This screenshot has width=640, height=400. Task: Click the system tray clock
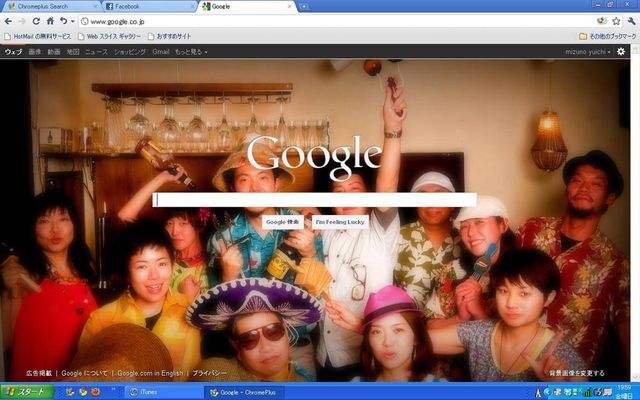[x=624, y=392]
